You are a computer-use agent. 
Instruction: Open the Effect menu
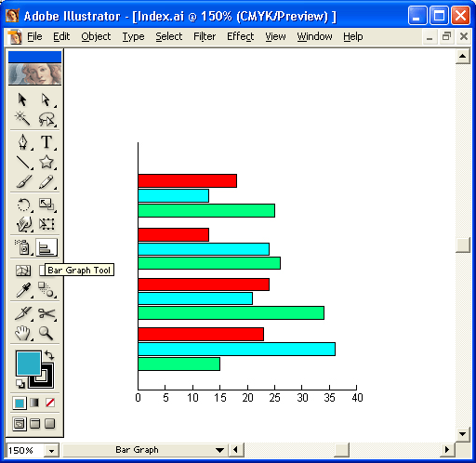tap(240, 36)
